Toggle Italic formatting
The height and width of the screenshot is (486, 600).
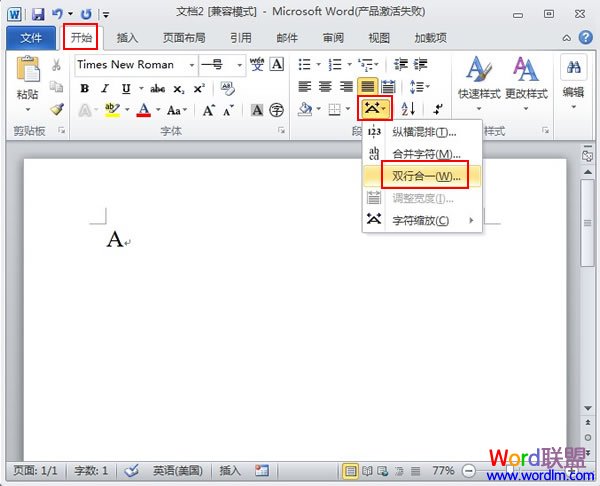coord(105,89)
